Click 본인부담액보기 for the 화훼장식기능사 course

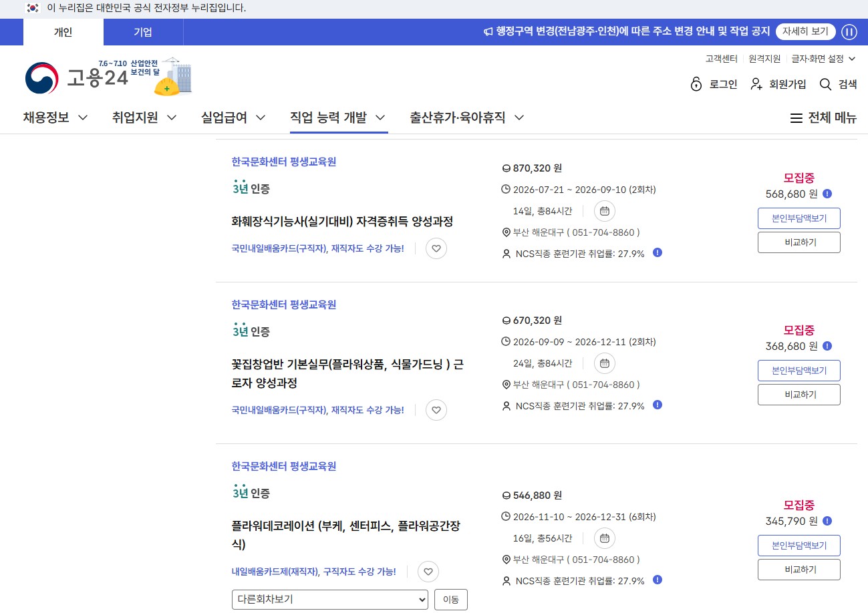coord(799,218)
